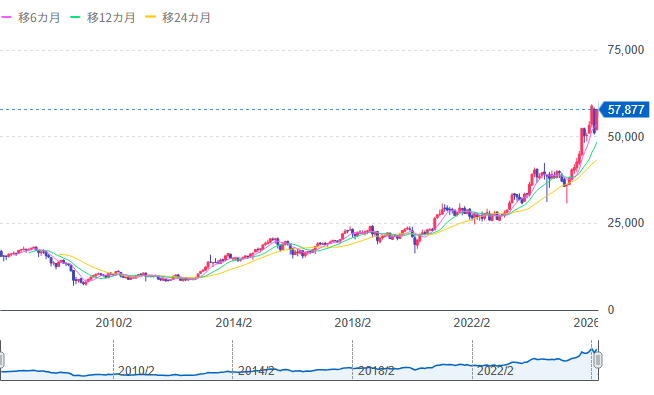The height and width of the screenshot is (395, 654).
Task: Click 2018/2 marker in range navigator
Action: pyautogui.click(x=376, y=371)
